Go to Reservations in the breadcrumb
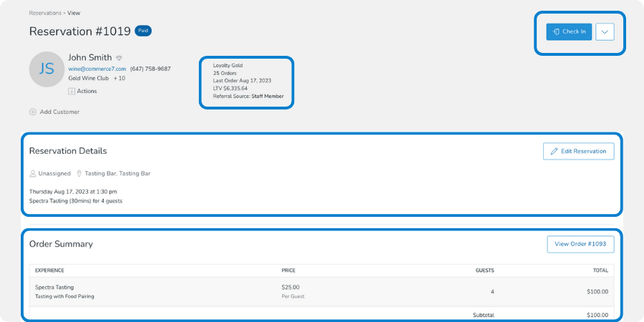 [44, 13]
